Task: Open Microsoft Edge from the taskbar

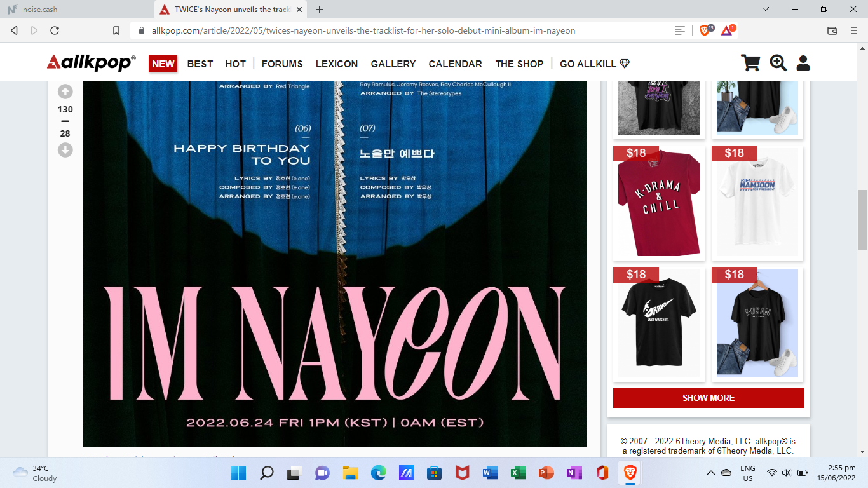Action: pyautogui.click(x=379, y=473)
